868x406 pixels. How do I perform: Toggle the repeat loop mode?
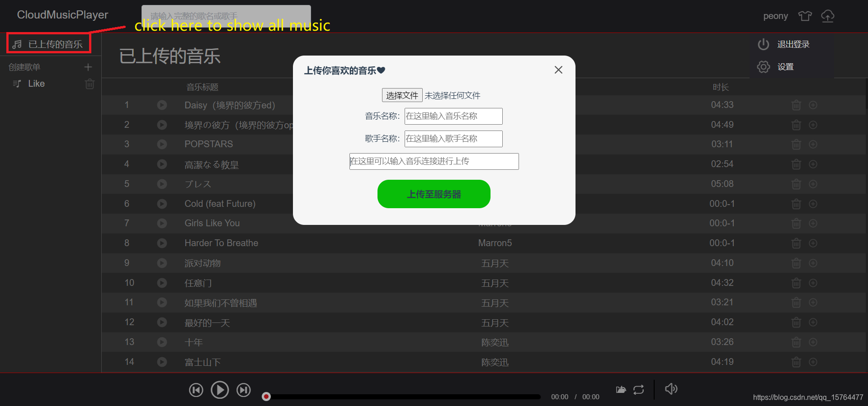(638, 390)
